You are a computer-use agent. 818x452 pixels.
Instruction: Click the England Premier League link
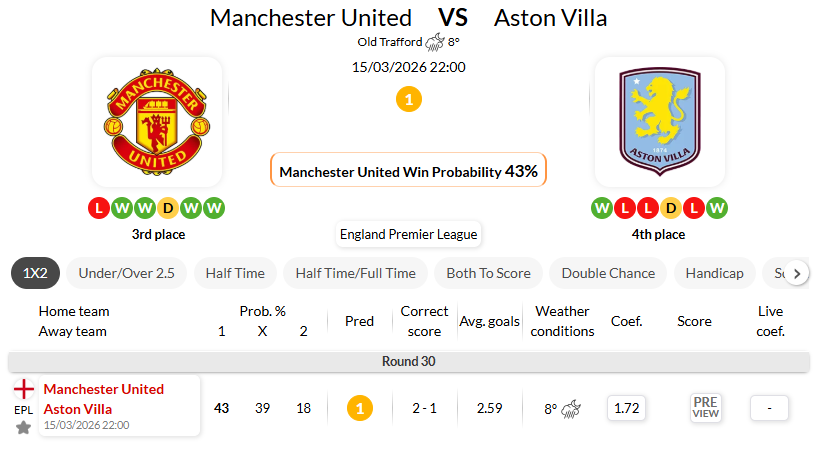pyautogui.click(x=408, y=235)
